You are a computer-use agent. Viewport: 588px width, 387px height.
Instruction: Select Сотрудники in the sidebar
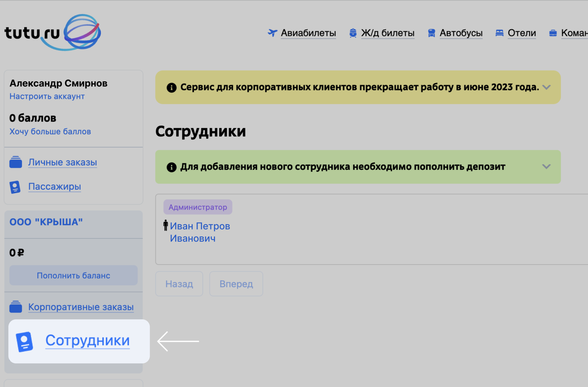click(x=88, y=341)
